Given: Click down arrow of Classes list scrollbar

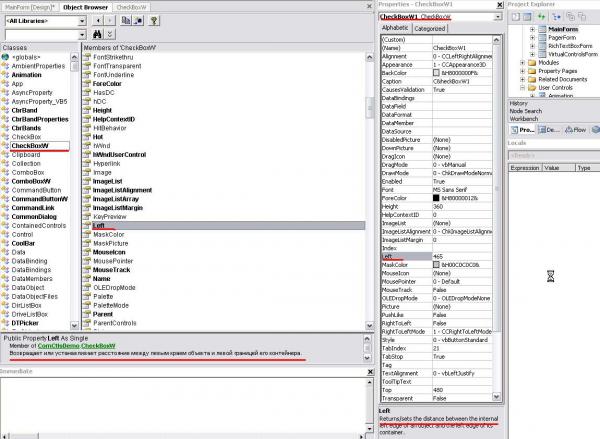Looking at the screenshot, I should point(74,326).
